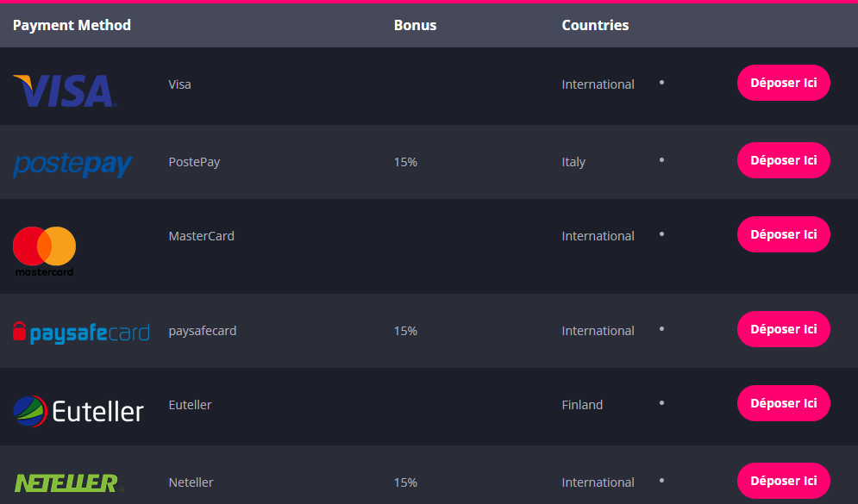
Task: Select the Euteller payment method name
Action: coord(190,405)
